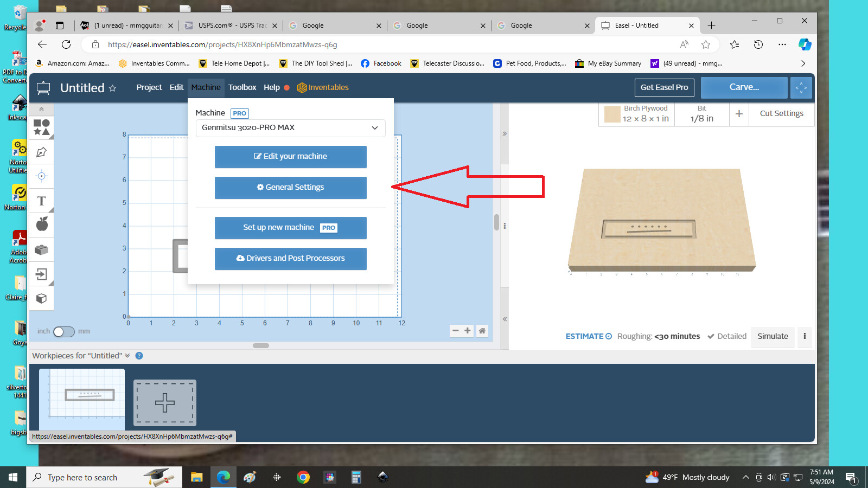Select the 3D box tool at sidebar bottom
868x488 pixels.
(x=41, y=298)
